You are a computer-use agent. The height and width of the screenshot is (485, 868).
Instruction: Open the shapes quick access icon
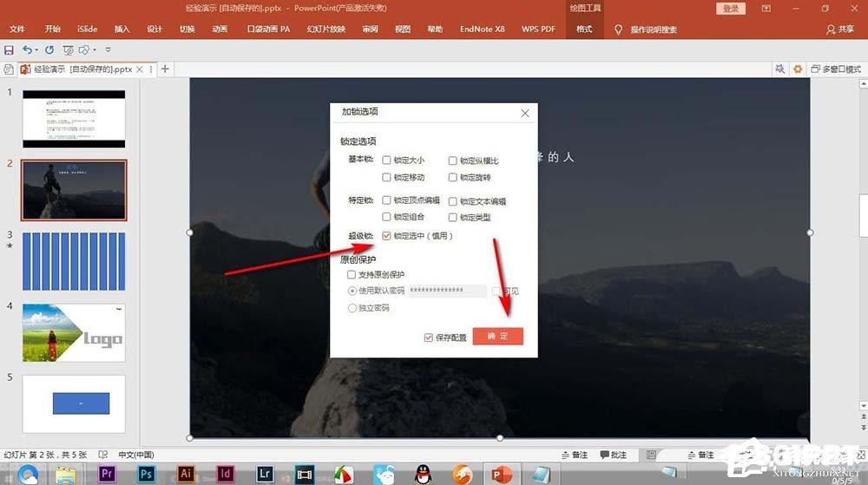(x=83, y=49)
